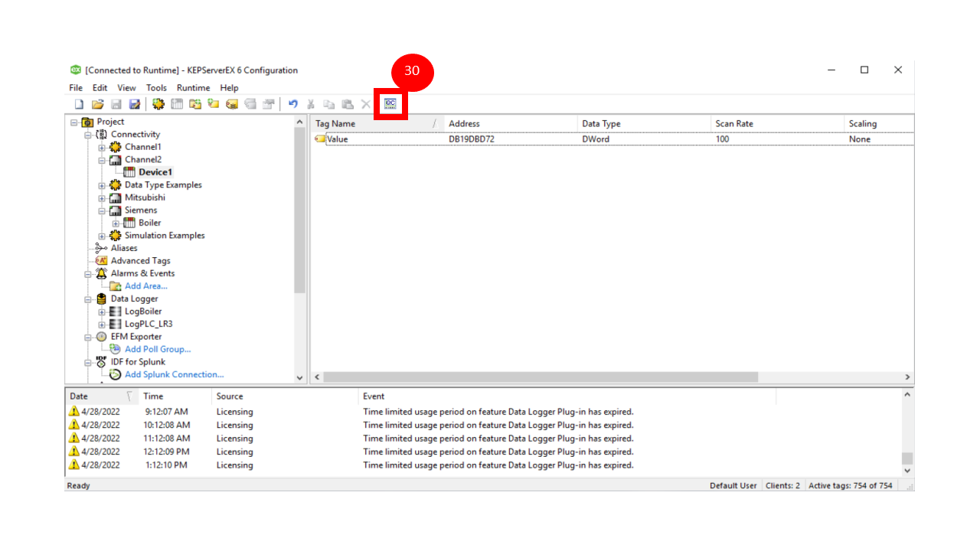
Task: Click the Add Splunk Connection... link
Action: pyautogui.click(x=174, y=375)
